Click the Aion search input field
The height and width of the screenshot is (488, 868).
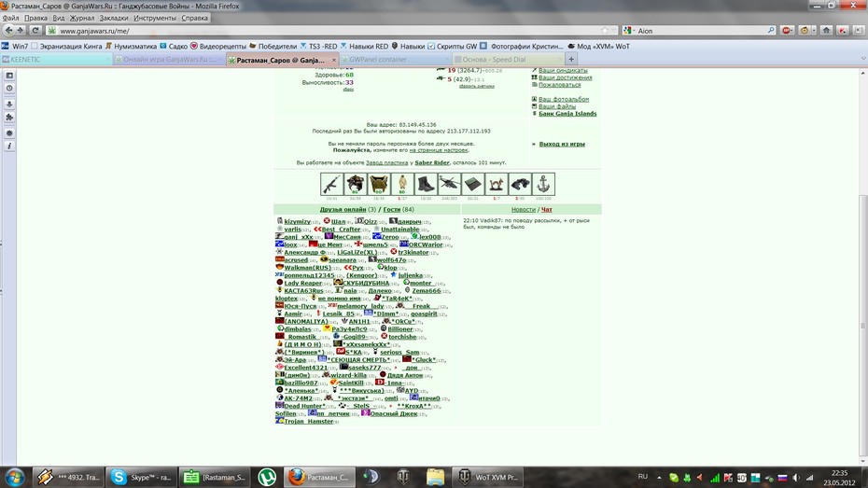700,31
